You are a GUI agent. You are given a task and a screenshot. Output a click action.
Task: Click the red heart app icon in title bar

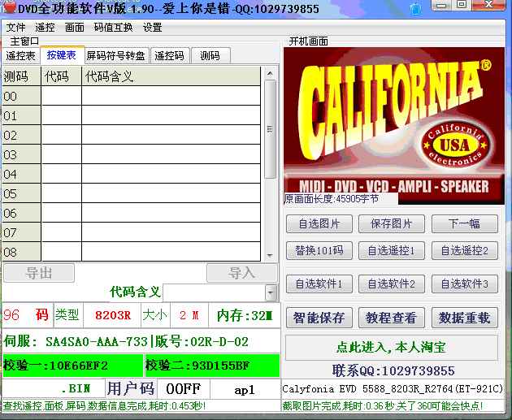click(9, 8)
